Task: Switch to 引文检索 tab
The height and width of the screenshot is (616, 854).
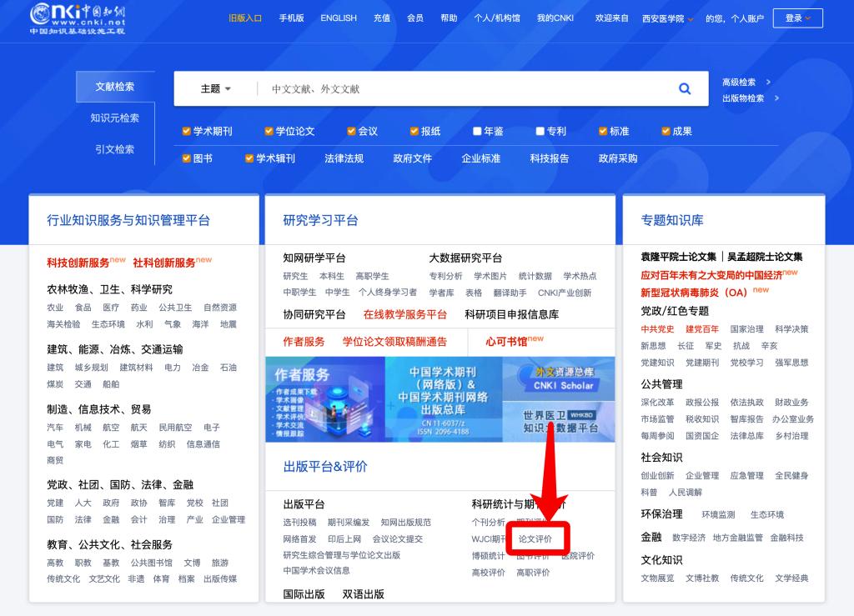Action: [115, 149]
